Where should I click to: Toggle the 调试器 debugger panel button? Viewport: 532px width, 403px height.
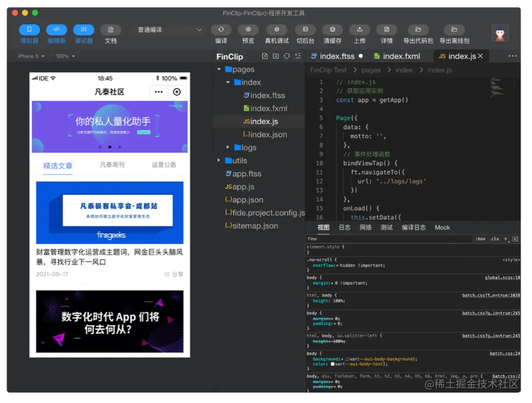click(83, 30)
